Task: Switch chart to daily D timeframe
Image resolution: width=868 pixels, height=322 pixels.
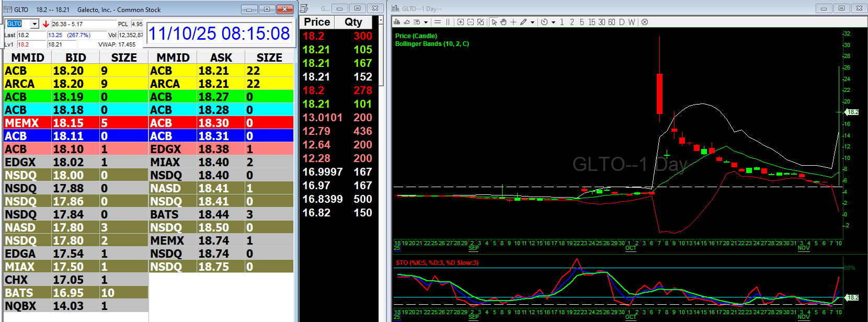Action: click(622, 22)
